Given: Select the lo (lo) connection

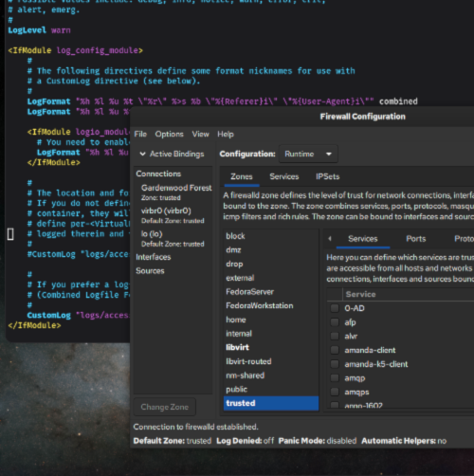Looking at the screenshot, I should pyautogui.click(x=173, y=239).
